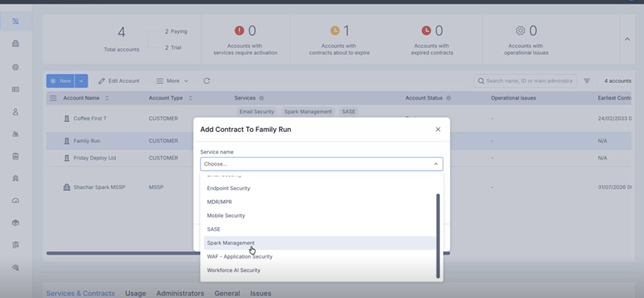
Task: Choose Mobile Security from service list
Action: click(x=319, y=216)
